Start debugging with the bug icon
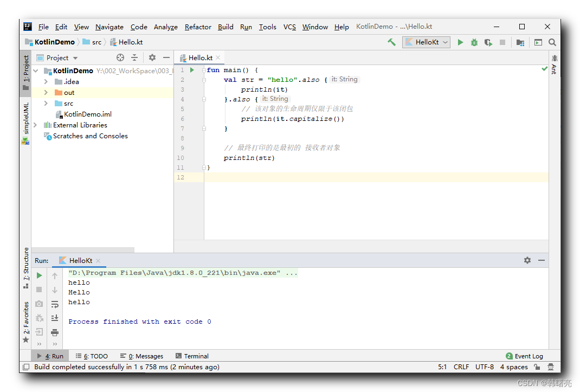 [474, 42]
